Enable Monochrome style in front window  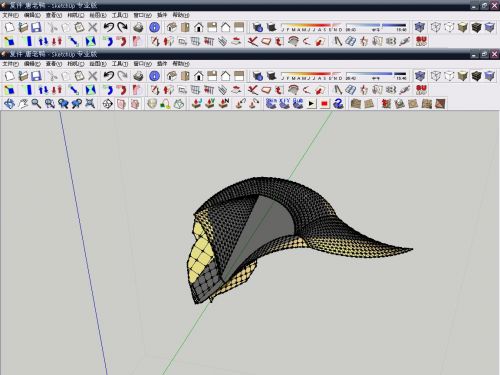[x=490, y=76]
